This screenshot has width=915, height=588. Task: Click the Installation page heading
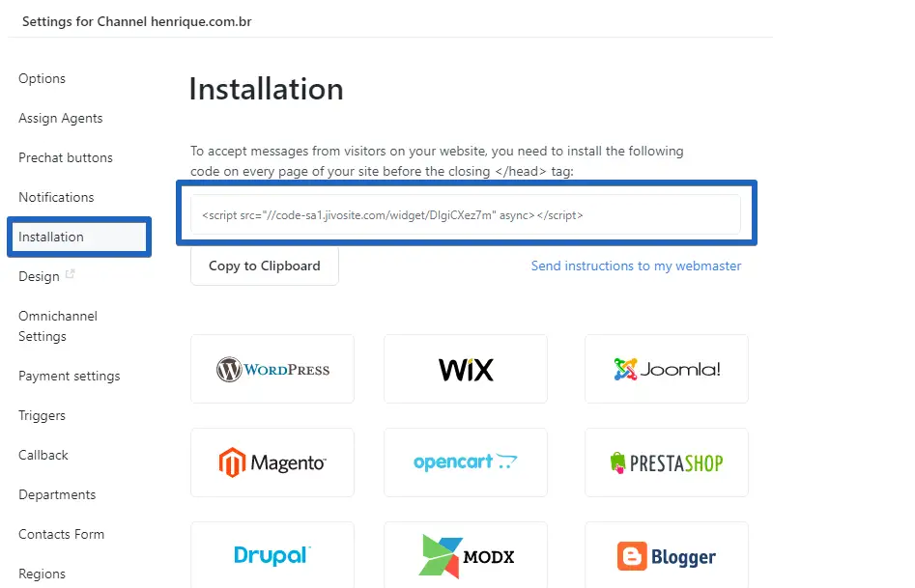[266, 89]
